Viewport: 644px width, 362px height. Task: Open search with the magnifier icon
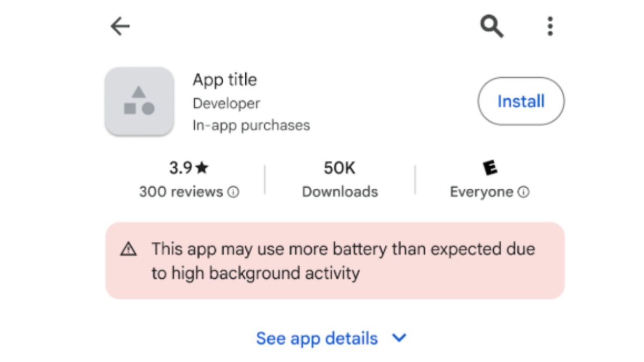[x=492, y=26]
